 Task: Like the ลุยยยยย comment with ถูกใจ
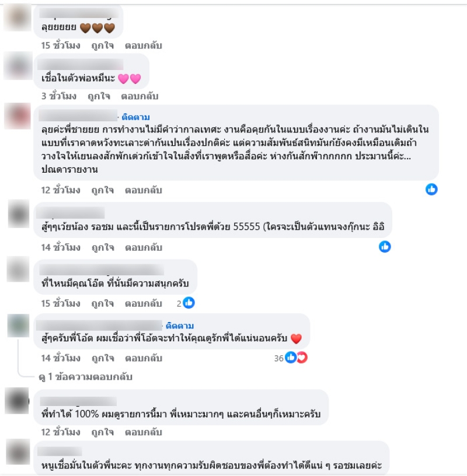103,45
